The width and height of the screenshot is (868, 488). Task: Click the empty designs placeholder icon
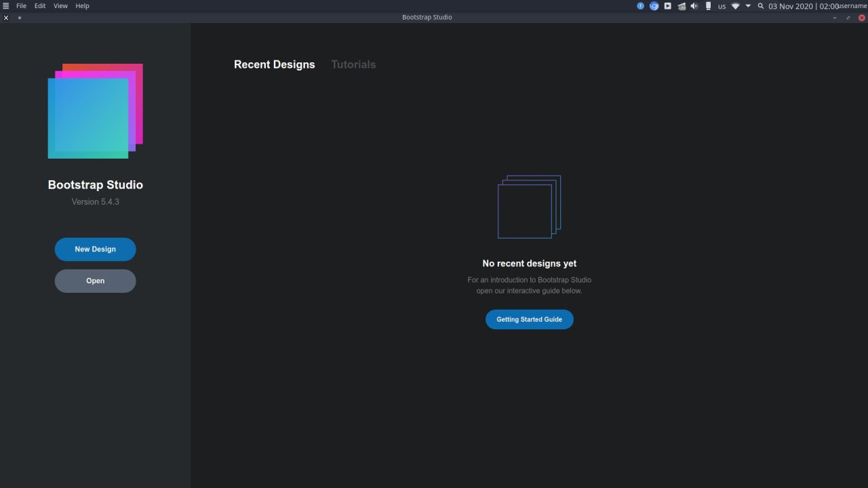pyautogui.click(x=530, y=207)
